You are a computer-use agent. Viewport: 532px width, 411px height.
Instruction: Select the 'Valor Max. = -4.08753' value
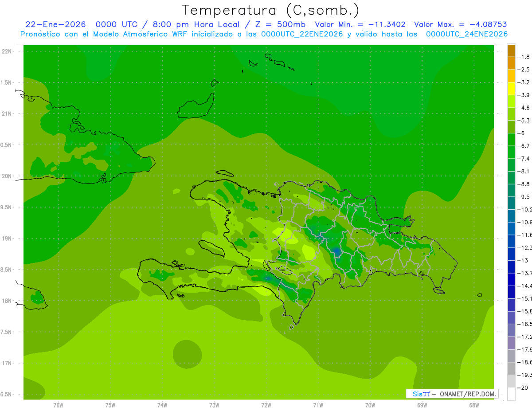click(x=461, y=24)
